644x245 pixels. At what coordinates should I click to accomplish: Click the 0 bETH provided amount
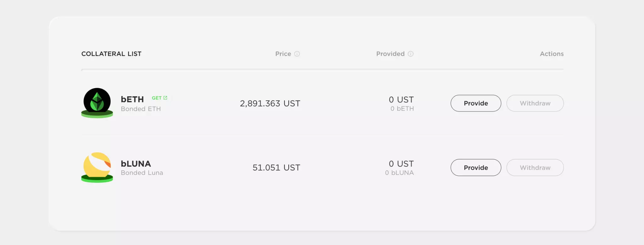[402, 109]
